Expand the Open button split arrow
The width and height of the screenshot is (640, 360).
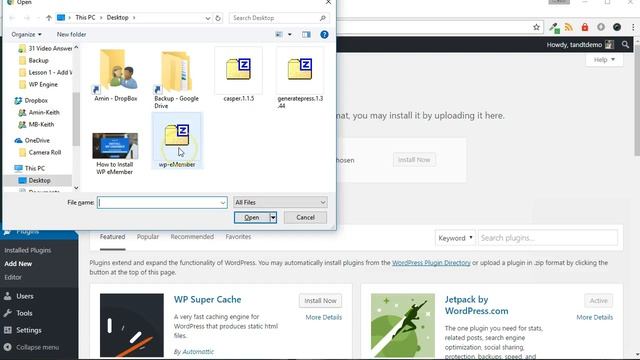click(x=273, y=218)
